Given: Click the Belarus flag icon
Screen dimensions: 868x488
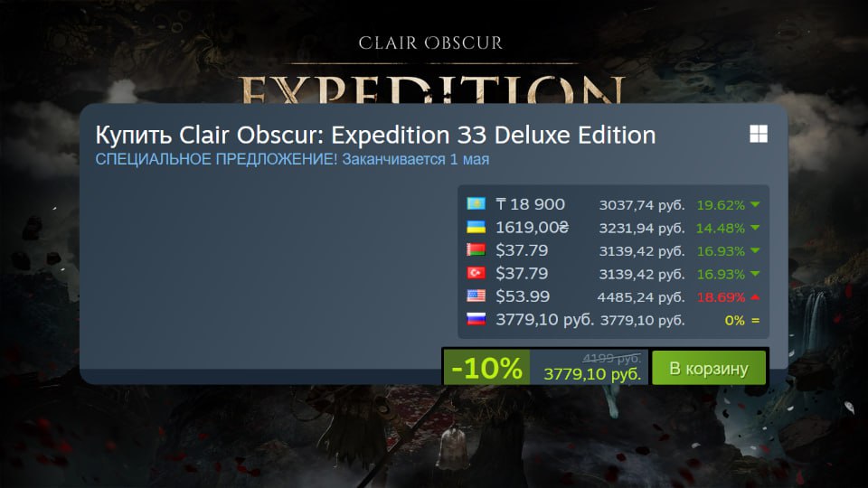Looking at the screenshot, I should [476, 249].
